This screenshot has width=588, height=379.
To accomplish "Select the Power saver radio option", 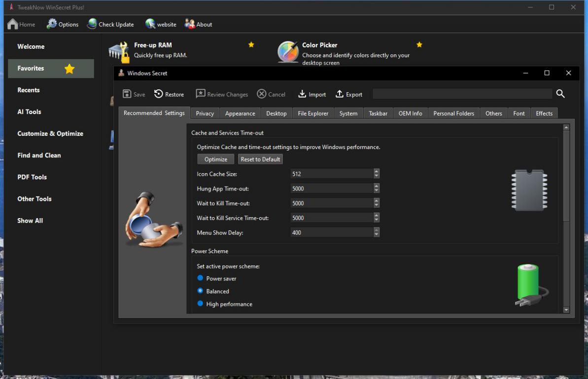I will click(x=201, y=278).
